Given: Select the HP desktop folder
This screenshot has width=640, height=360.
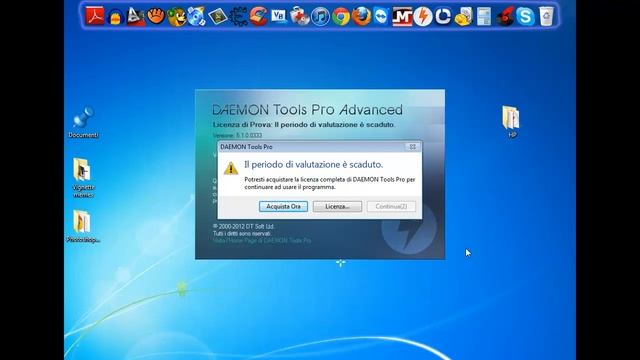Looking at the screenshot, I should tap(511, 122).
